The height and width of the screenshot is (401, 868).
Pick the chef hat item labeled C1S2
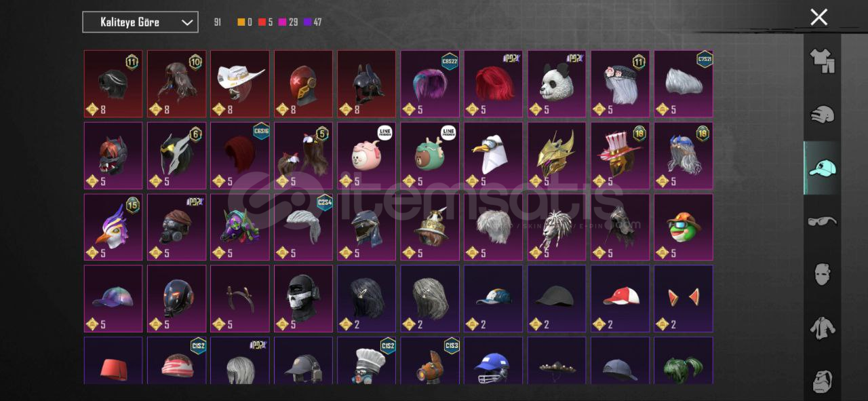[x=367, y=360]
